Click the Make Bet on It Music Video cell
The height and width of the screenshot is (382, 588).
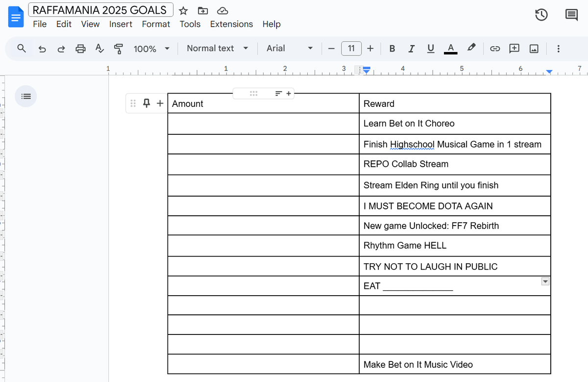pyautogui.click(x=455, y=364)
